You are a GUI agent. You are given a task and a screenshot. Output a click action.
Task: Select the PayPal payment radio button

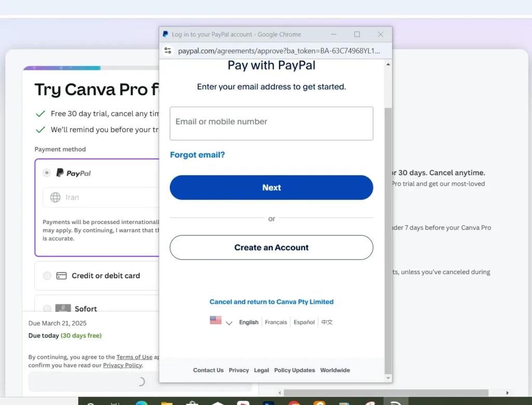point(47,173)
